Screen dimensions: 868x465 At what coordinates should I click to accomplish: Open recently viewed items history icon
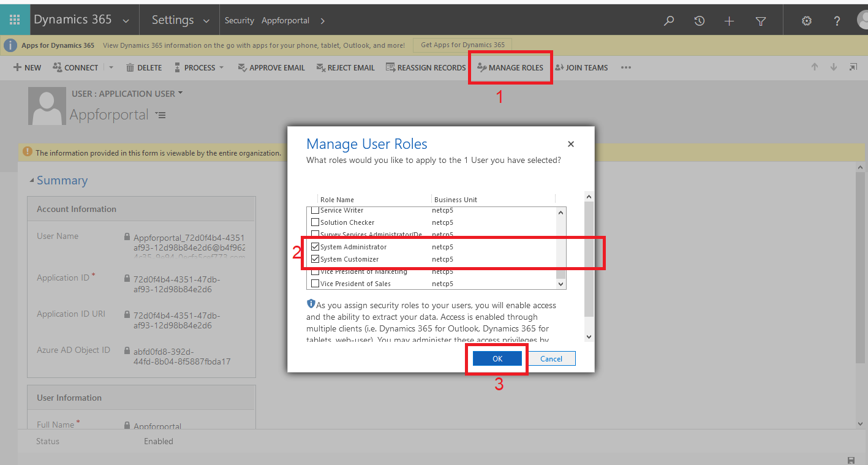699,21
